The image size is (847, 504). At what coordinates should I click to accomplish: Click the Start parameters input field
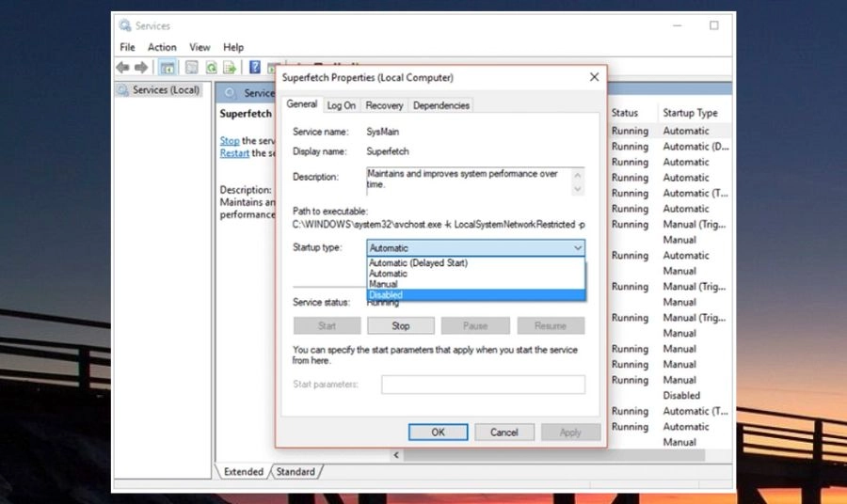point(483,385)
